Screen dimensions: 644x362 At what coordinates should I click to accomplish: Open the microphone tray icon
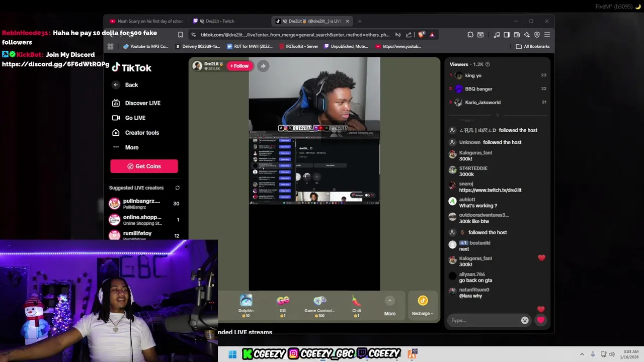tap(593, 354)
